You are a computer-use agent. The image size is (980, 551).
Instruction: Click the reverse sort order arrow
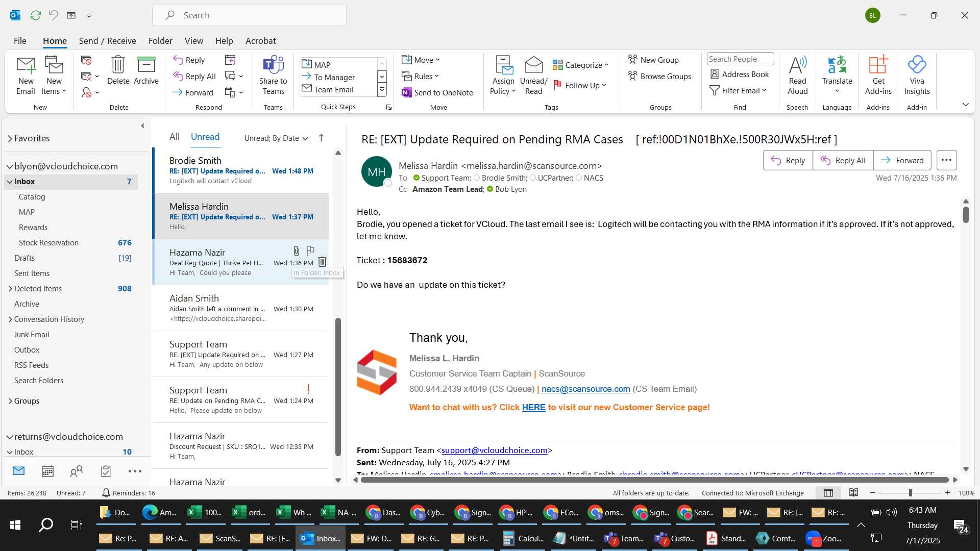coord(321,138)
